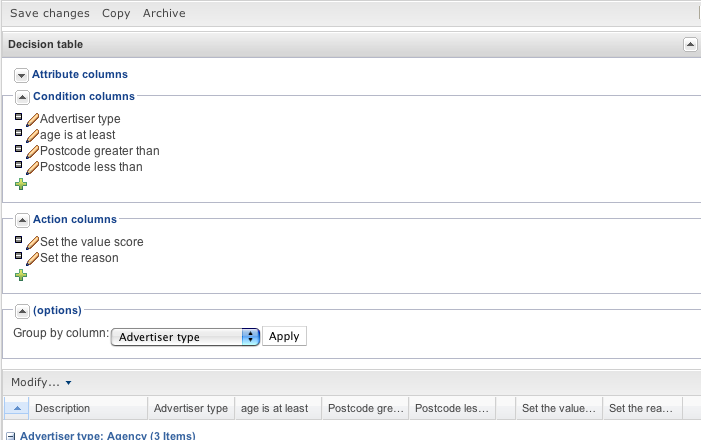
Task: Edit the 'age is at least' condition pencil
Action: click(x=32, y=135)
